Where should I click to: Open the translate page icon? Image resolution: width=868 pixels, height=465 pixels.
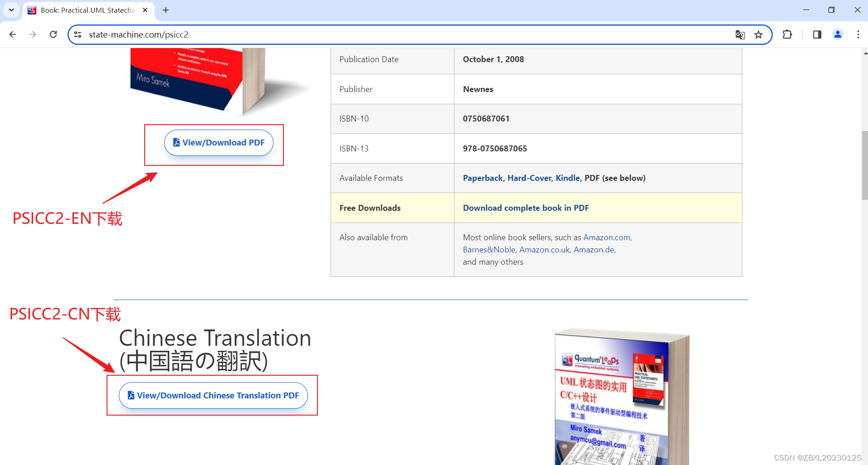(x=740, y=34)
